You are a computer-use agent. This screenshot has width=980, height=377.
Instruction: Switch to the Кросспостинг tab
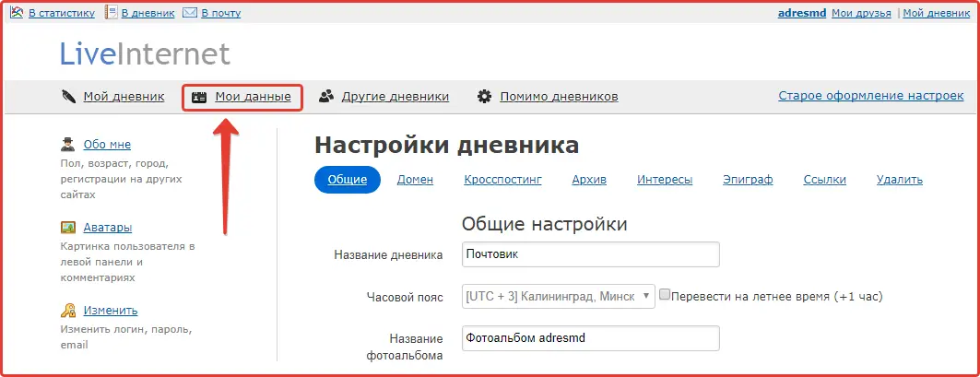[x=502, y=180]
